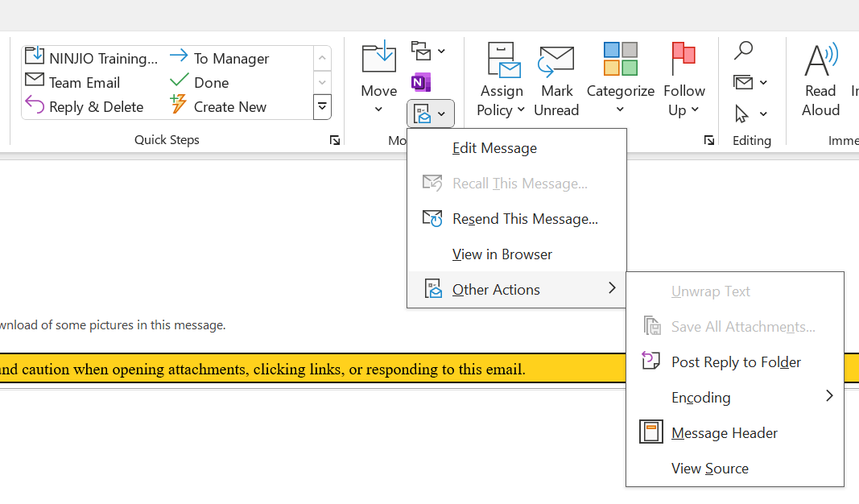Open the Follow Up flag icon

tap(683, 61)
